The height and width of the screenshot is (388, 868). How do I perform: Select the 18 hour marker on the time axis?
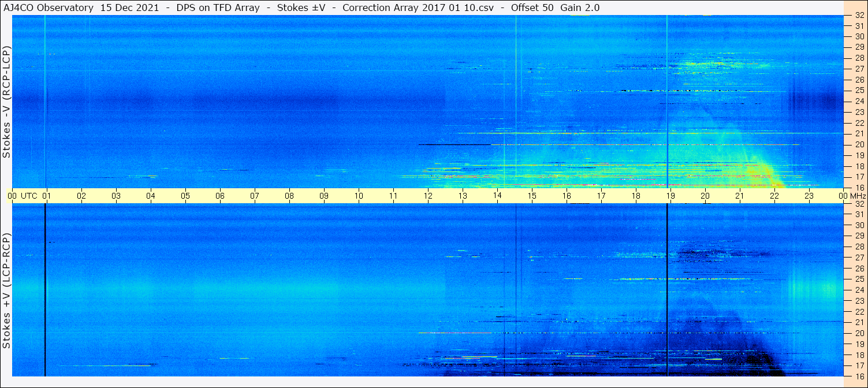tap(636, 196)
